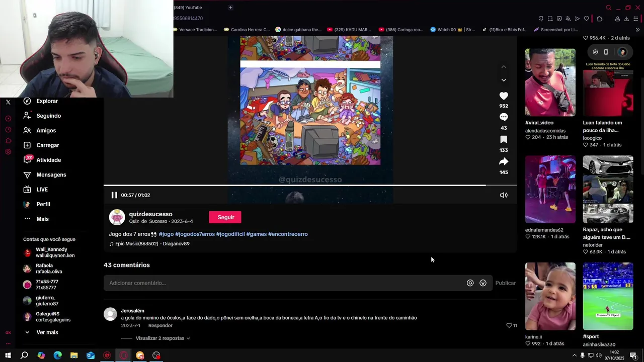This screenshot has width=644, height=362.
Task: Expand Visualizar 2 respostas
Action: click(x=163, y=338)
